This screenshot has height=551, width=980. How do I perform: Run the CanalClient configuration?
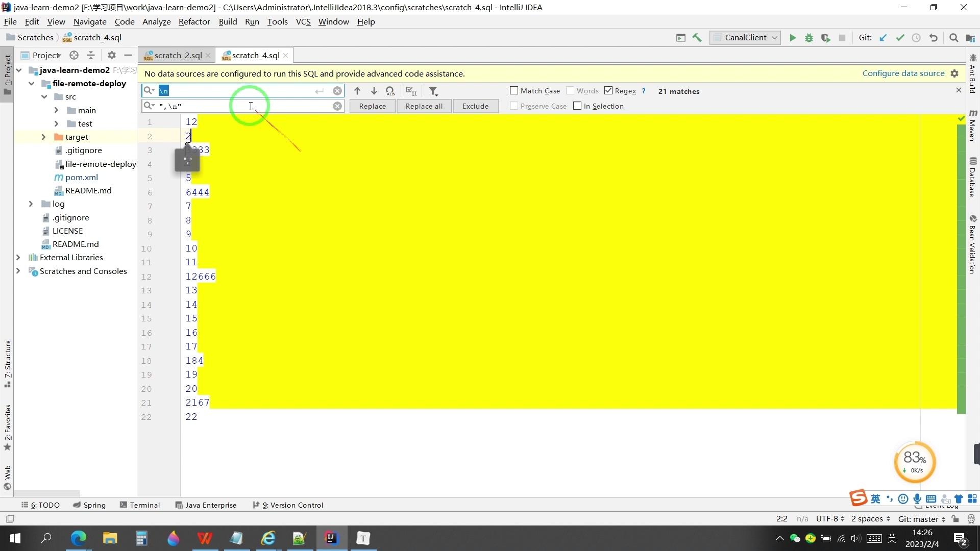(x=793, y=38)
